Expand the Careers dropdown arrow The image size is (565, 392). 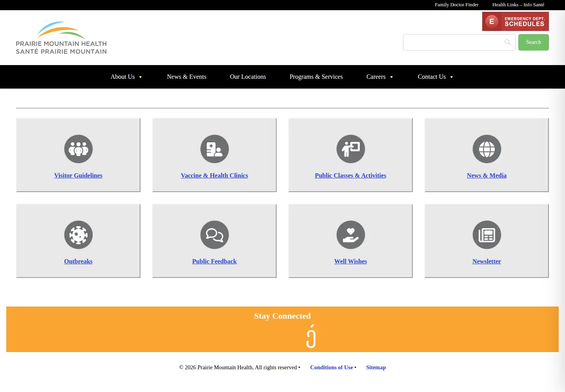point(392,77)
